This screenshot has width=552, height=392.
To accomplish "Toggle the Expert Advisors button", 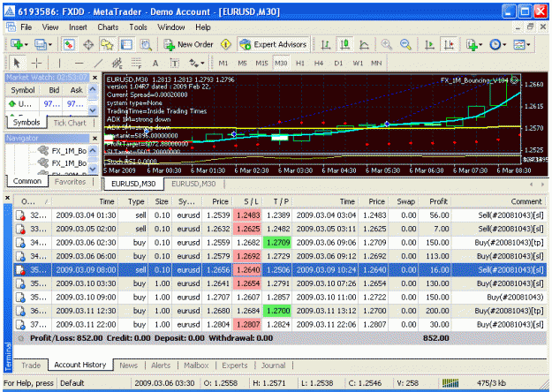I will (x=273, y=45).
